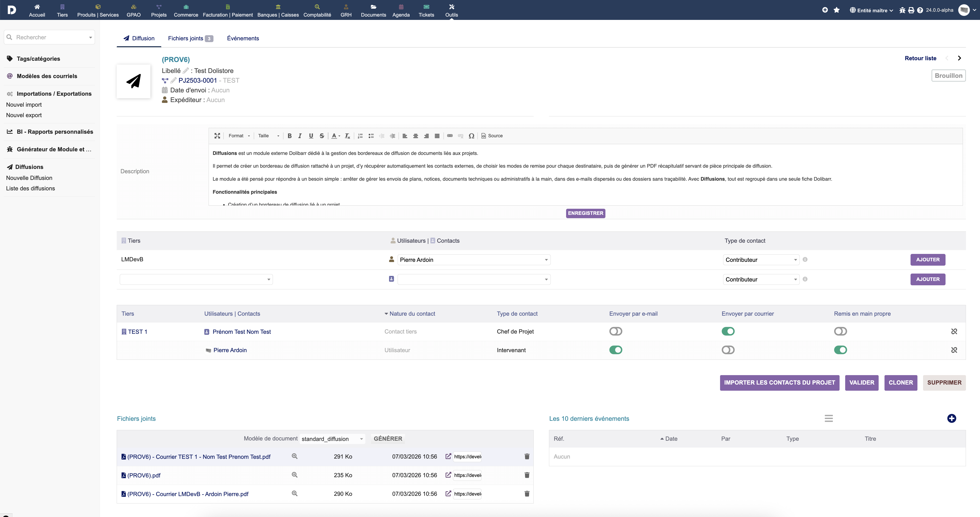This screenshot has width=980, height=517.
Task: Delete the (PROV6).pdf file with trash icon
Action: tap(527, 475)
